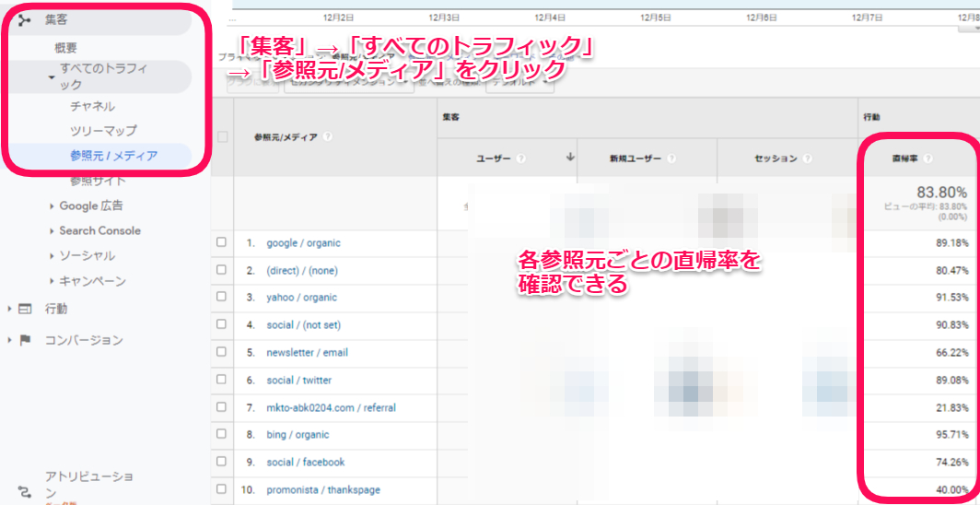Tick the checkbox for newsletter / email
The width and height of the screenshot is (980, 505).
[x=221, y=352]
